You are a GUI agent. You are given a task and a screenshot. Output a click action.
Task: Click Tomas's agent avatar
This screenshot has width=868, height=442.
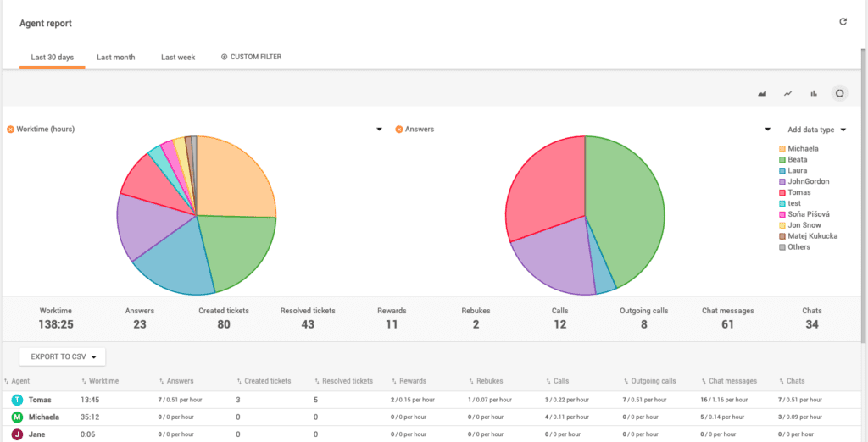(17, 400)
